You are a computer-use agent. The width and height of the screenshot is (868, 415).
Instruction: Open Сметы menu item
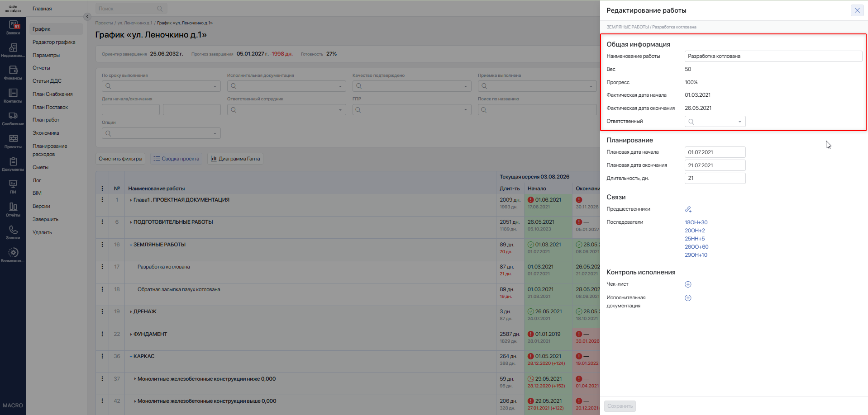[x=40, y=167]
